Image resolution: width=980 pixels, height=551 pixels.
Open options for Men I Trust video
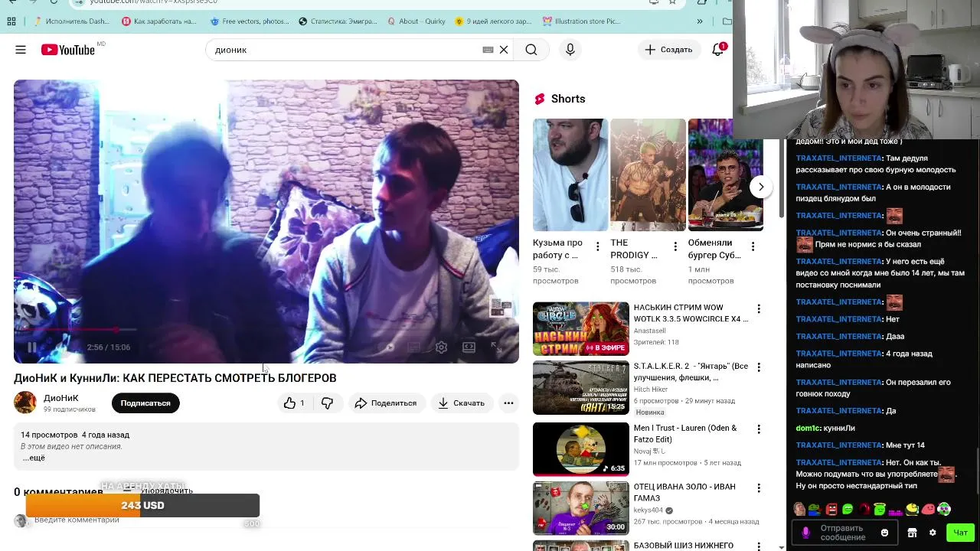759,429
